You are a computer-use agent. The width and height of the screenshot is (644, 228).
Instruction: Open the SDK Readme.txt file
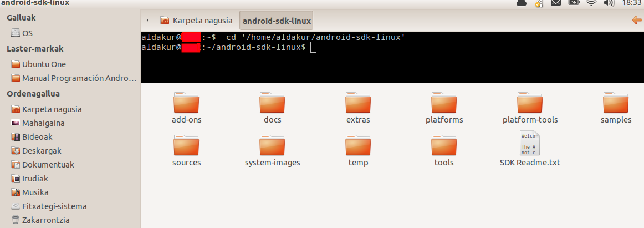tap(530, 144)
